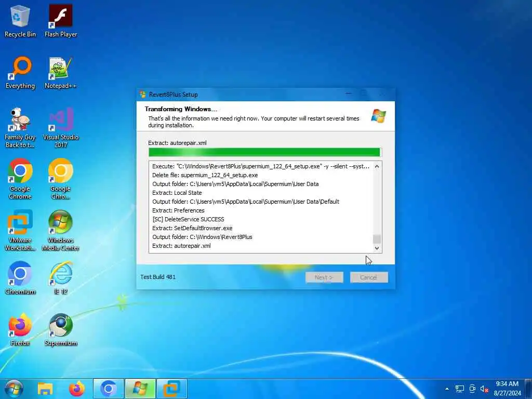Screen dimensions: 532x399
Task: Switch to Chromium window in taskbar
Action: click(108, 389)
